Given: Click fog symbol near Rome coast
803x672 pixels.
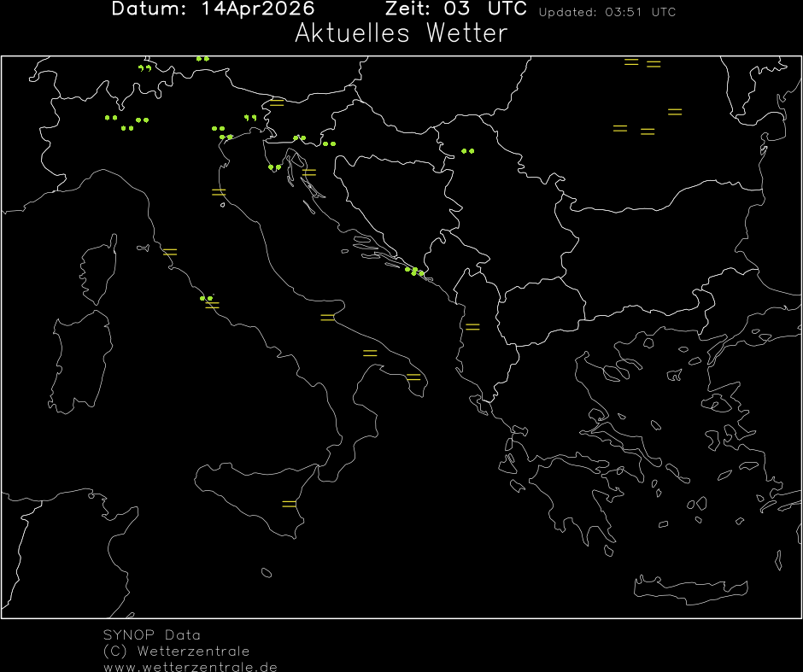Looking at the screenshot, I should pos(212,305).
